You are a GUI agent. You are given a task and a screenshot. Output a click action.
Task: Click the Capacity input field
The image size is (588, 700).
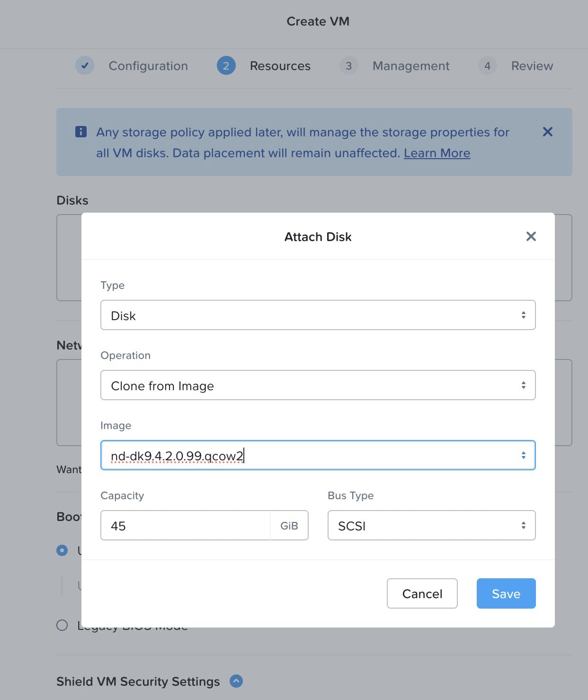point(185,525)
